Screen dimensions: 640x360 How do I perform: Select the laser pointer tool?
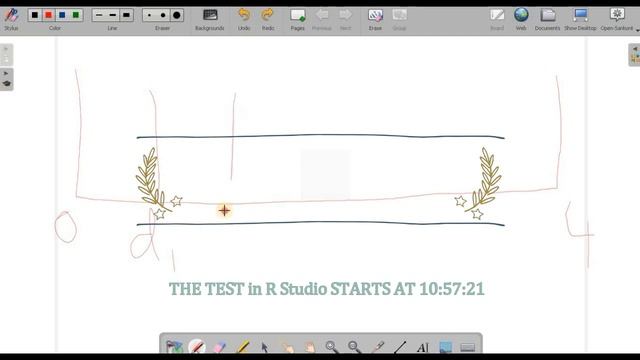(378, 347)
